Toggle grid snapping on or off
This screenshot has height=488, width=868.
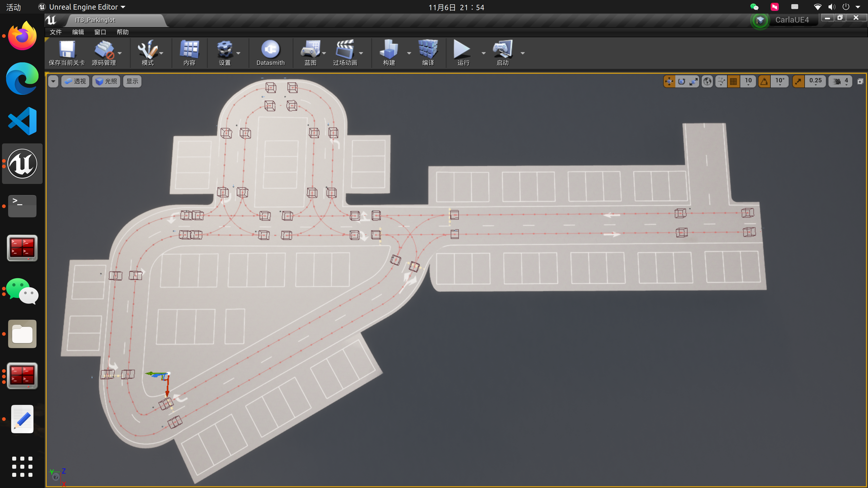733,82
